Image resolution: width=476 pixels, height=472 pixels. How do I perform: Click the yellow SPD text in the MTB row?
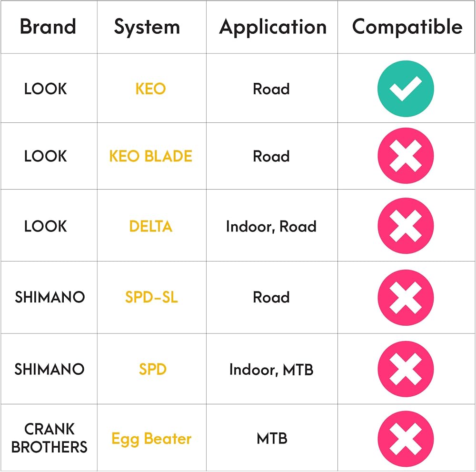[x=153, y=369]
